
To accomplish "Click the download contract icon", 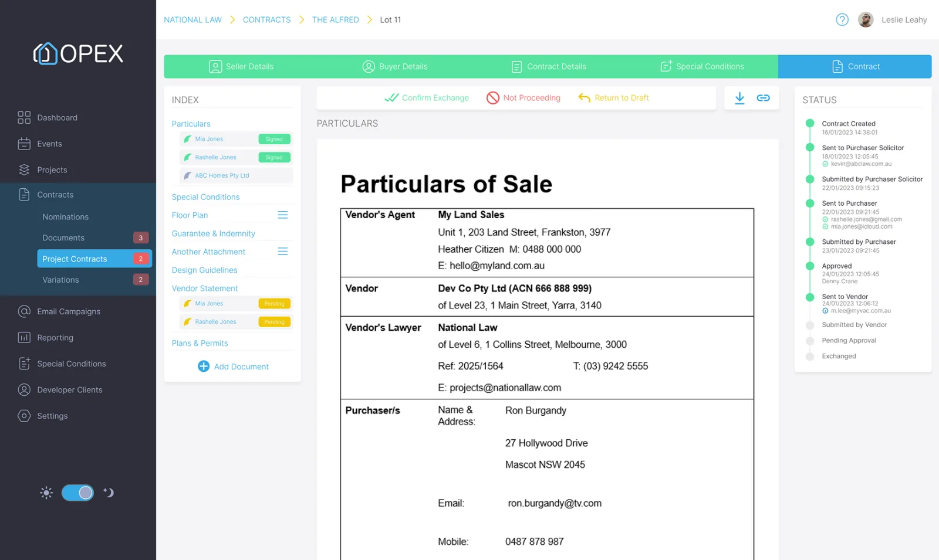I will pos(739,98).
